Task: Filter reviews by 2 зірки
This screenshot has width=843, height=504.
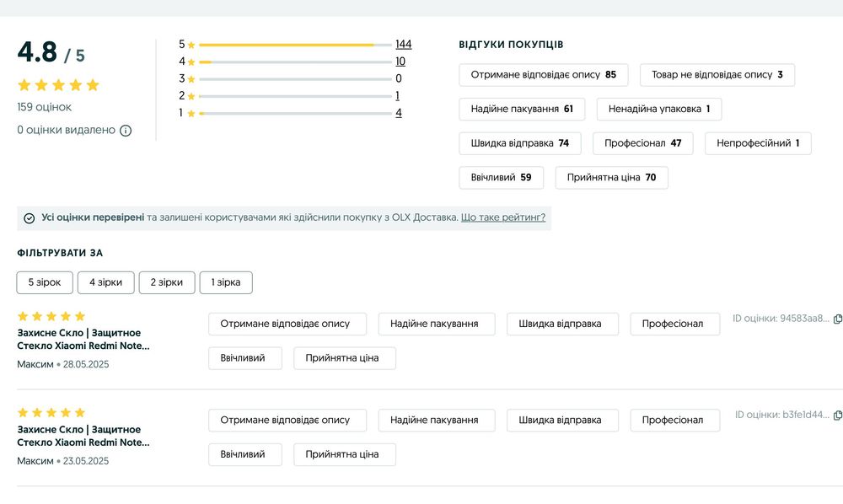Action: pos(167,282)
